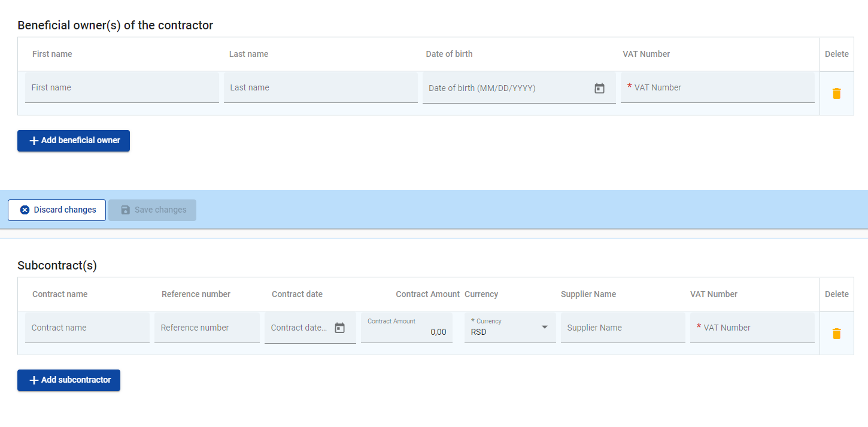Focus the Supplier Name input field
Viewport: 868px width, 427px height.
pos(623,328)
